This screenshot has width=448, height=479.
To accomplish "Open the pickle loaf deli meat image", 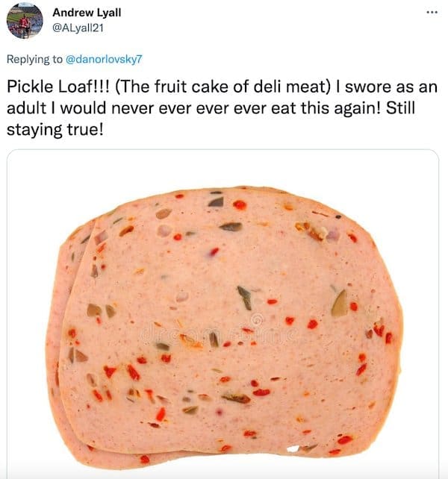I will click(x=223, y=313).
